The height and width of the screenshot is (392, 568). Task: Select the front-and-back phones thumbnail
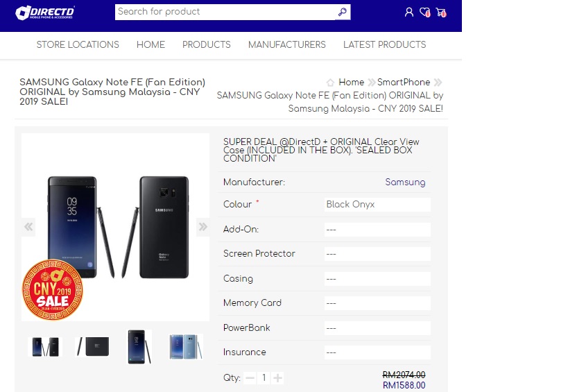pos(45,347)
